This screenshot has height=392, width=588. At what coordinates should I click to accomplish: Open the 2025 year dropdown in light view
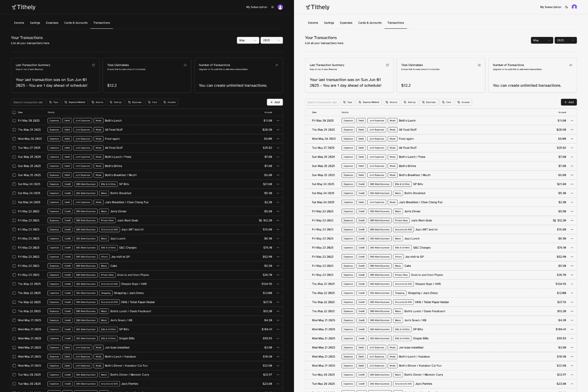[565, 40]
